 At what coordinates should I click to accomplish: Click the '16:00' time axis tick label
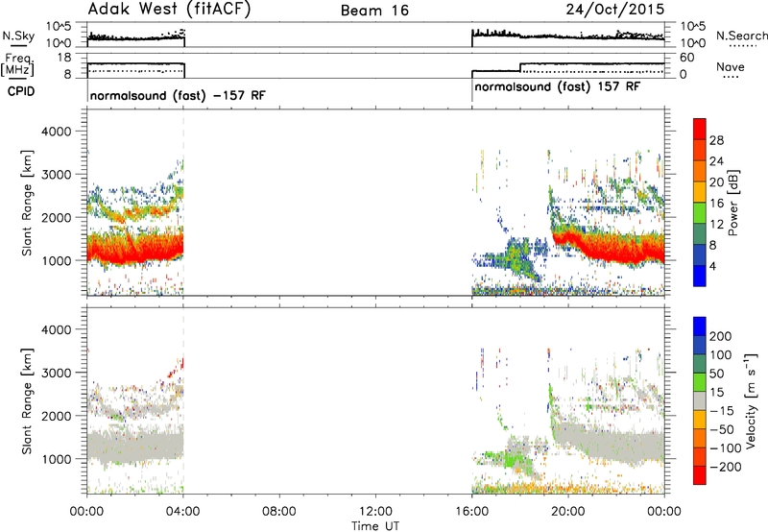pos(471,512)
